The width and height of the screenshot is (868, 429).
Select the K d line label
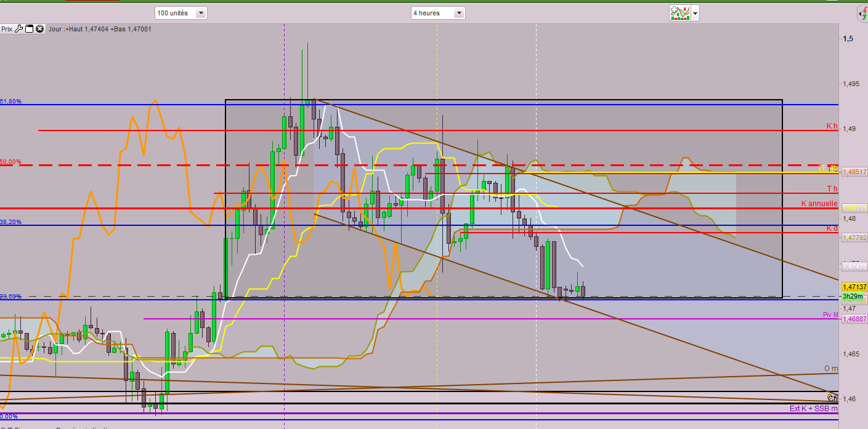click(x=832, y=228)
